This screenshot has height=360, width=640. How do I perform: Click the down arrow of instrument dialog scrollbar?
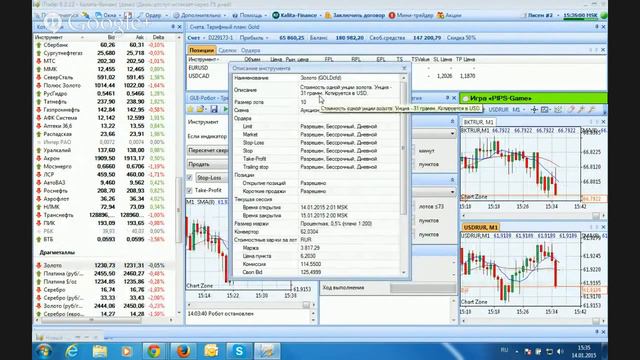404,273
